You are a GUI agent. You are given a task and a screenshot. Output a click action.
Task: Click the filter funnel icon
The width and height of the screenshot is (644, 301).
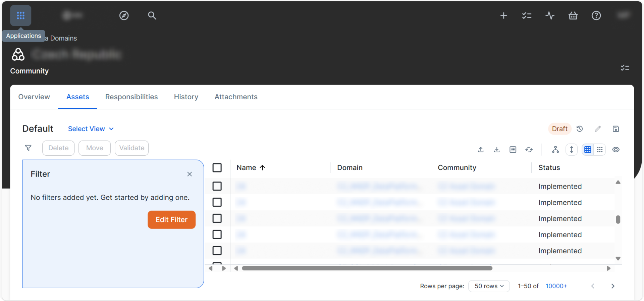(28, 148)
